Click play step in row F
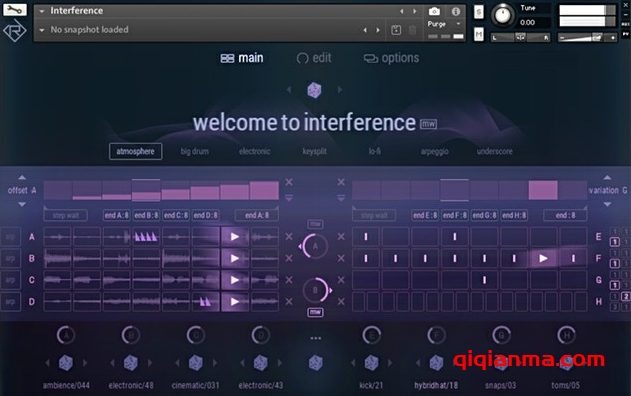The width and height of the screenshot is (631, 396). (543, 258)
